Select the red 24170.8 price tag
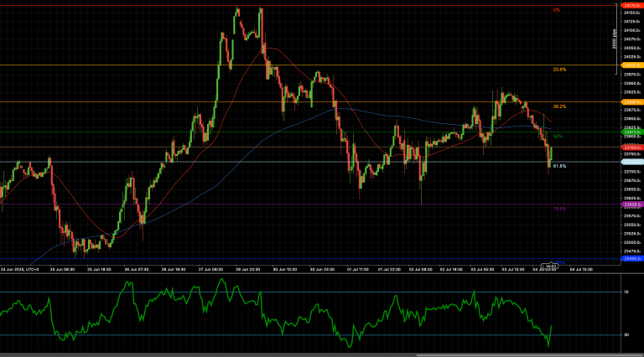The width and height of the screenshot is (644, 357). coord(631,6)
